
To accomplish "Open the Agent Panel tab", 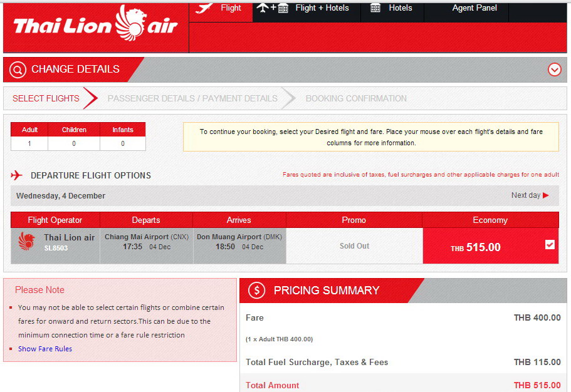I will pyautogui.click(x=474, y=8).
